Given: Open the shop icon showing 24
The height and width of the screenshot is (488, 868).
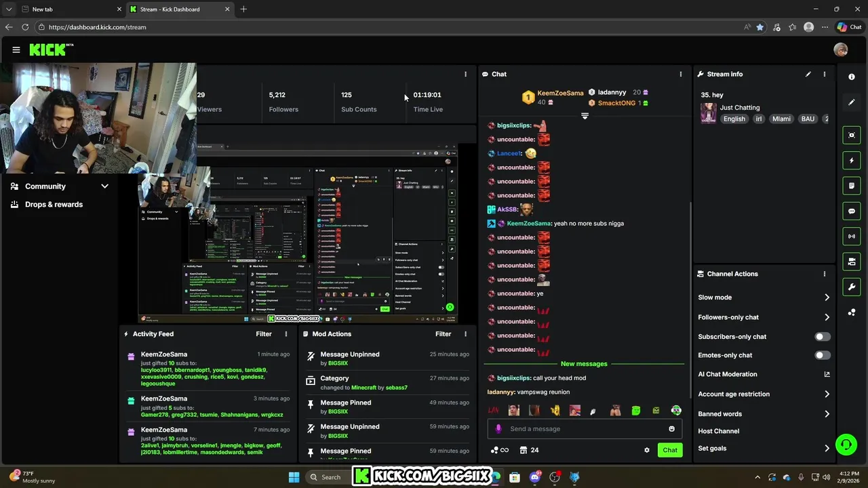Looking at the screenshot, I should tap(529, 450).
